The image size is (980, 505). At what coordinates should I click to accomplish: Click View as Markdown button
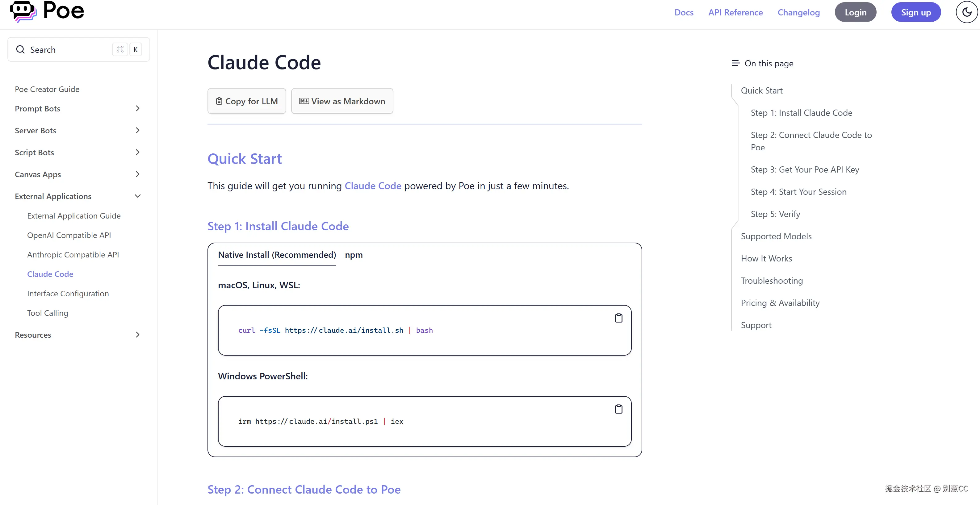tap(342, 101)
